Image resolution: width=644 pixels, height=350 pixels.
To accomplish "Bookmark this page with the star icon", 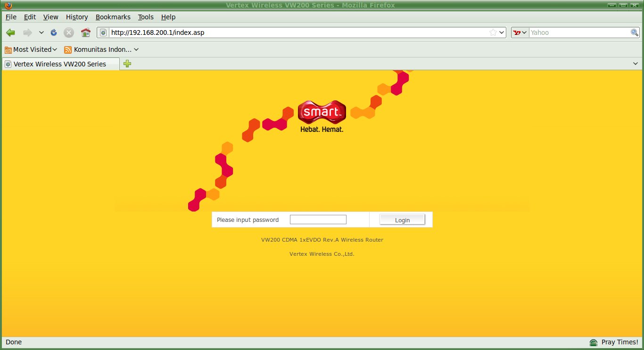I will tap(493, 33).
